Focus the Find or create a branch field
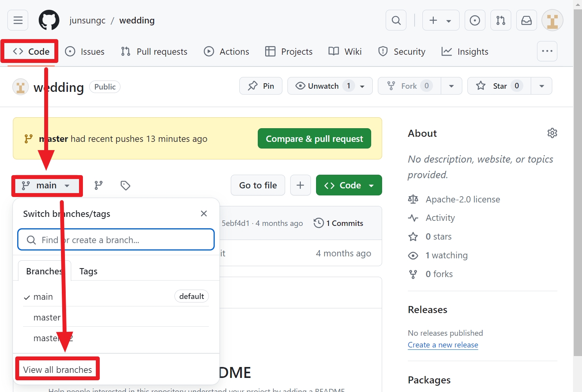The width and height of the screenshot is (582, 392). [116, 240]
